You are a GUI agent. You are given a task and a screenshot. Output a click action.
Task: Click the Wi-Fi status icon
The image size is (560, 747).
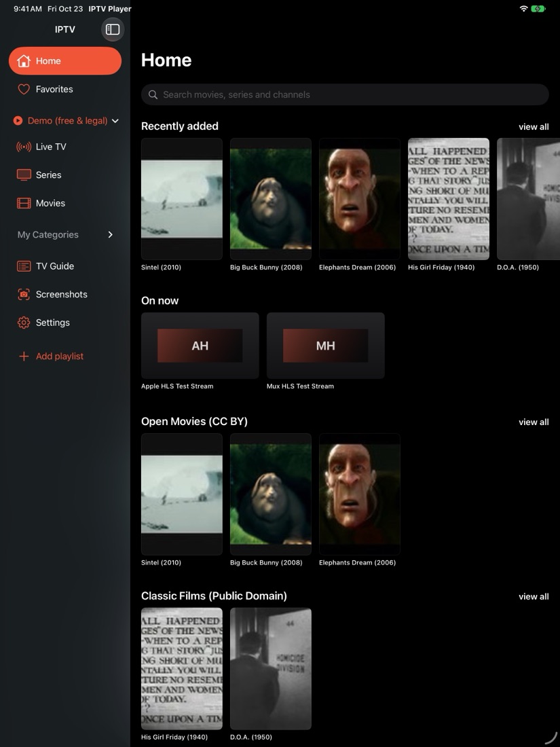tap(523, 9)
